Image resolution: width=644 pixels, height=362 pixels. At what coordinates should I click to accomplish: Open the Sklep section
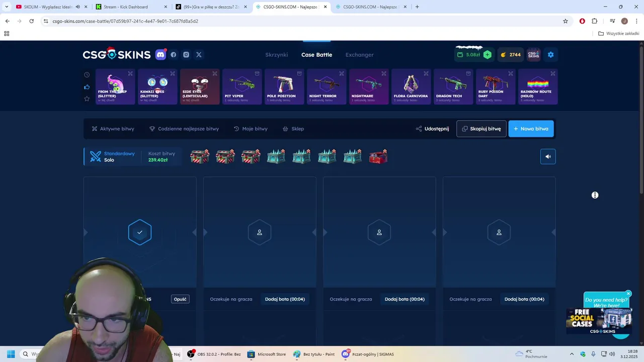[293, 129]
